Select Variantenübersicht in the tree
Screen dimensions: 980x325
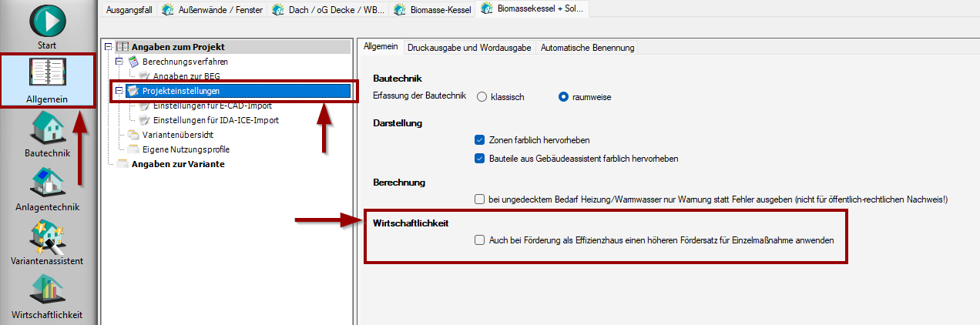(x=178, y=135)
